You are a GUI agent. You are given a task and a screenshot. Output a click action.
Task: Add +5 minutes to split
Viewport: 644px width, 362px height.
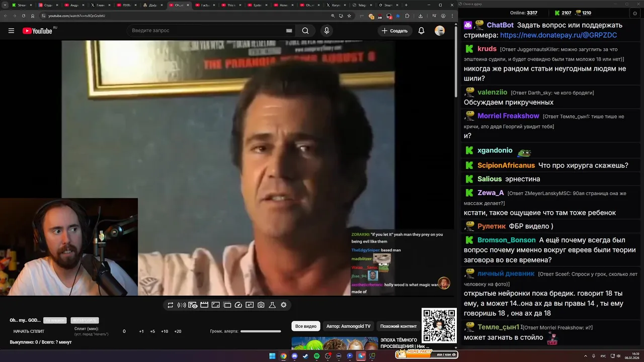point(152,331)
